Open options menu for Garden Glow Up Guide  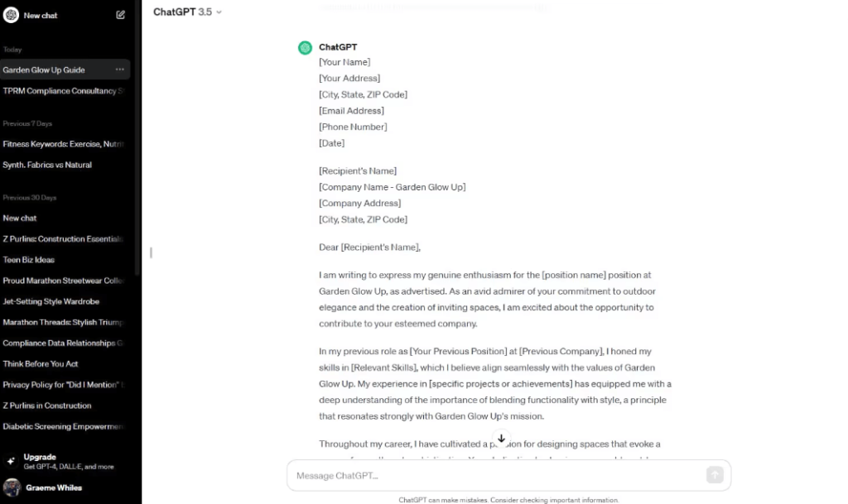tap(121, 70)
